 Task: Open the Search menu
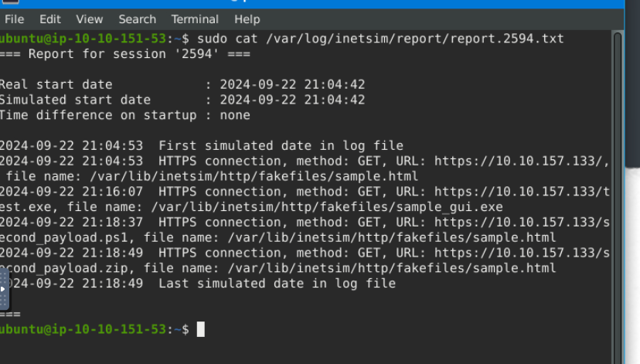(137, 19)
